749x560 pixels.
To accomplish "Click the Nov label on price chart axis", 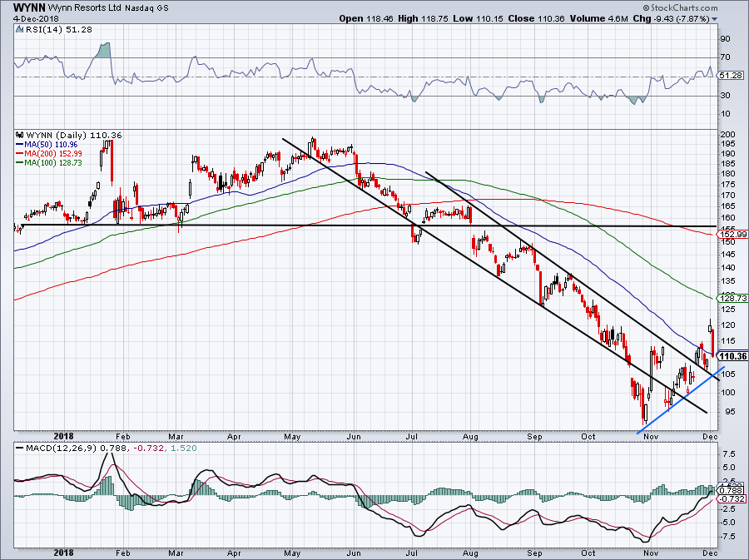I will (x=651, y=436).
